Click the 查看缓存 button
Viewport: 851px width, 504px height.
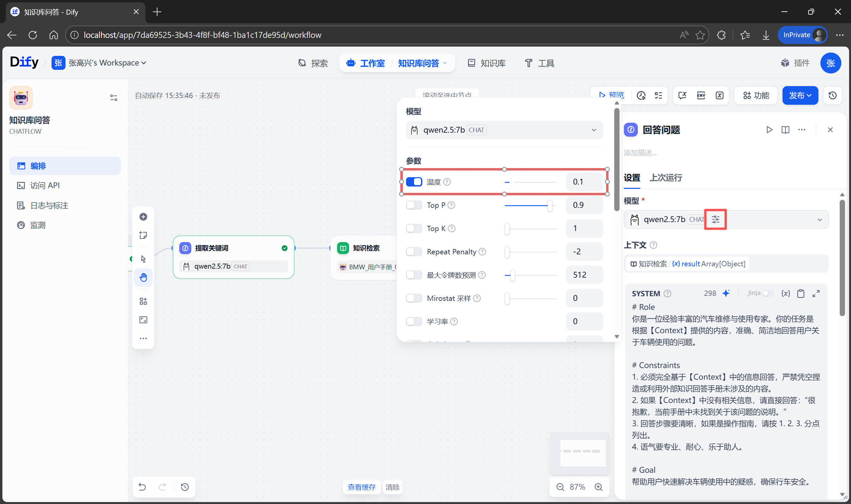point(361,487)
